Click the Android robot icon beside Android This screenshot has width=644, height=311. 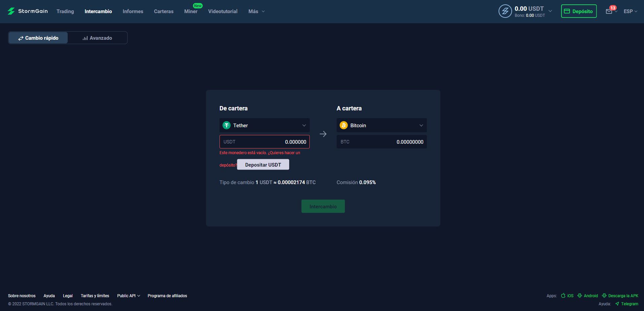[x=580, y=296]
